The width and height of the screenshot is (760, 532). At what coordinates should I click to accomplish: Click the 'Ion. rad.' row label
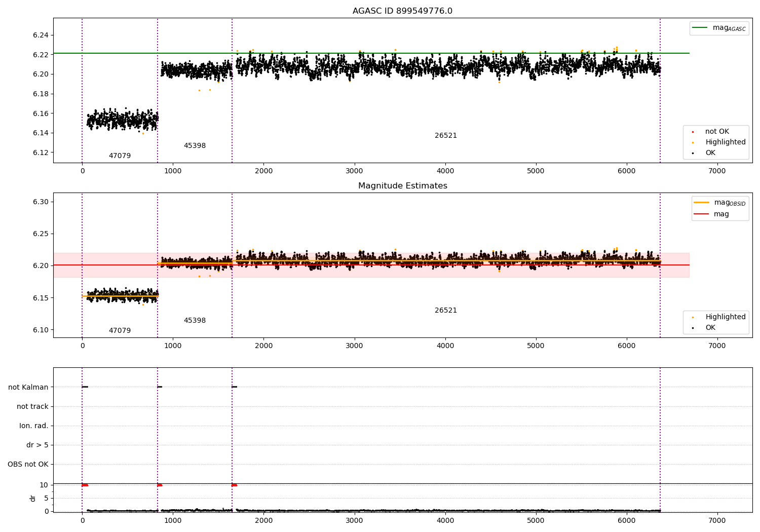tap(34, 426)
